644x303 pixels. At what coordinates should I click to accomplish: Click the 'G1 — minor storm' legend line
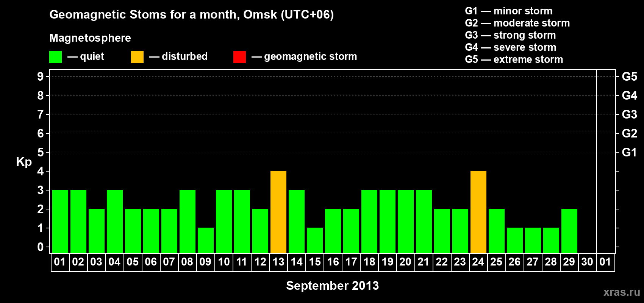point(508,11)
